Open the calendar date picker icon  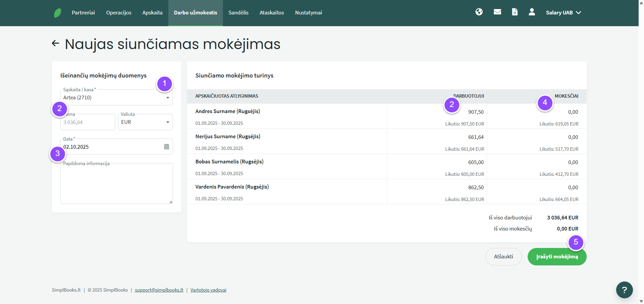(x=167, y=147)
